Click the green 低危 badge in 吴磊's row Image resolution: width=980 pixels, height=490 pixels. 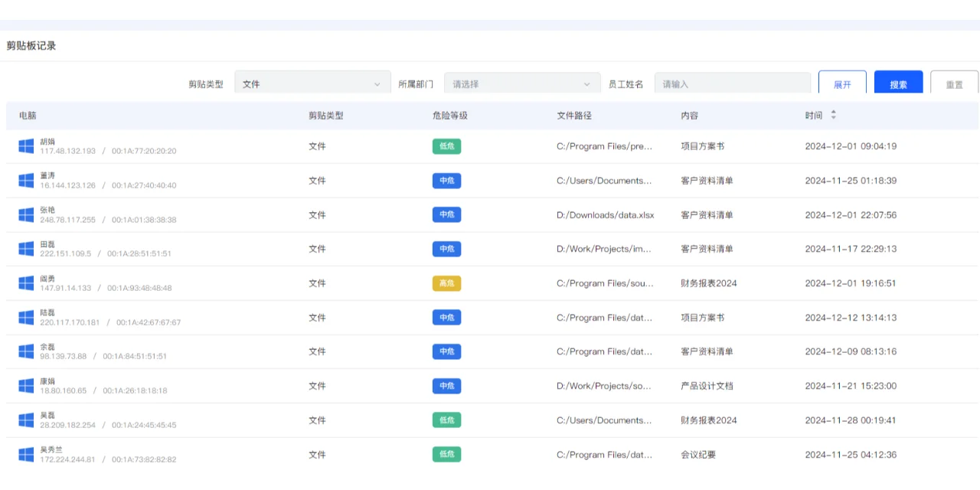pos(446,420)
